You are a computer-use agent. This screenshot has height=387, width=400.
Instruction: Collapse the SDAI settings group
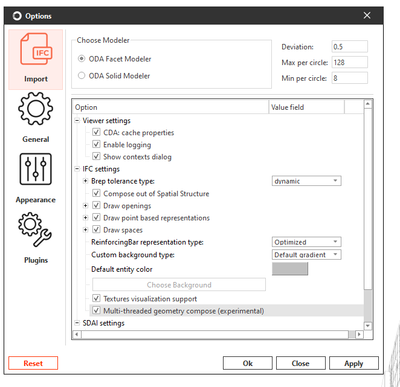coord(77,323)
